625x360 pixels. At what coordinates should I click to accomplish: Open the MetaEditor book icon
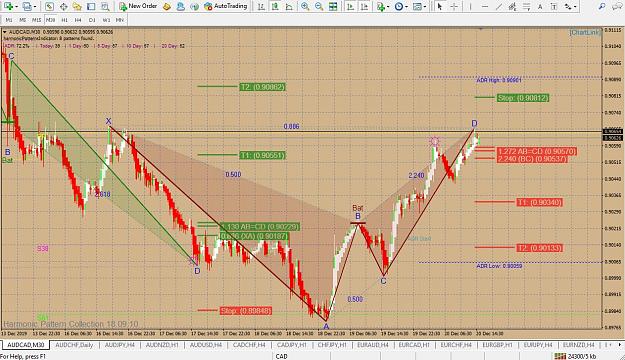click(x=167, y=6)
